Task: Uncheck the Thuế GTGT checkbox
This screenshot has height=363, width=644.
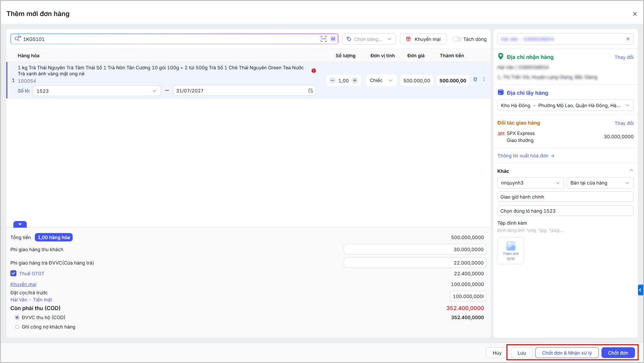Action: click(13, 273)
